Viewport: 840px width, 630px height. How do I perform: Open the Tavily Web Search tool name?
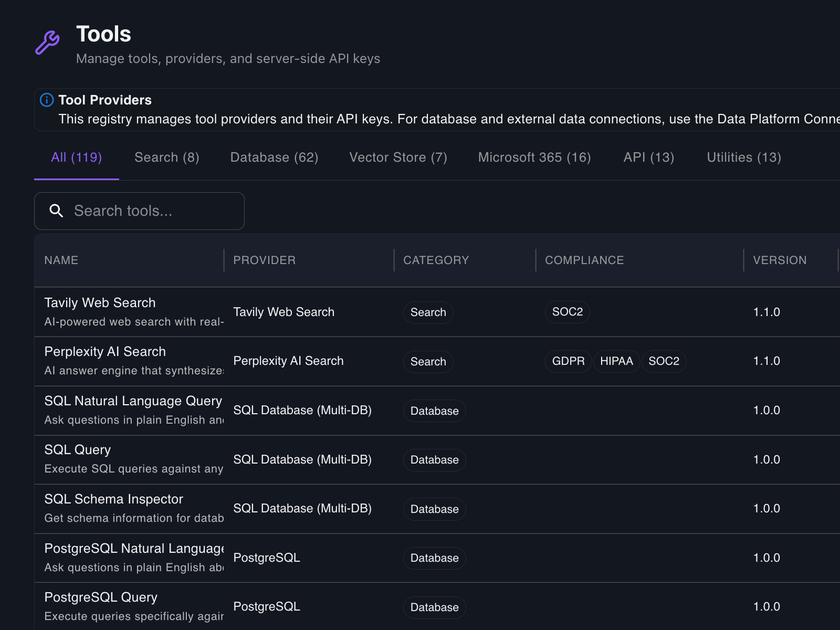pos(100,303)
